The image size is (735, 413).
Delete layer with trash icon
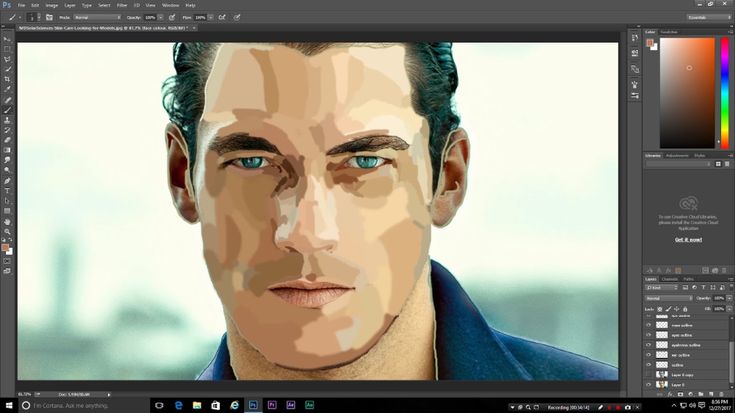pyautogui.click(x=721, y=395)
